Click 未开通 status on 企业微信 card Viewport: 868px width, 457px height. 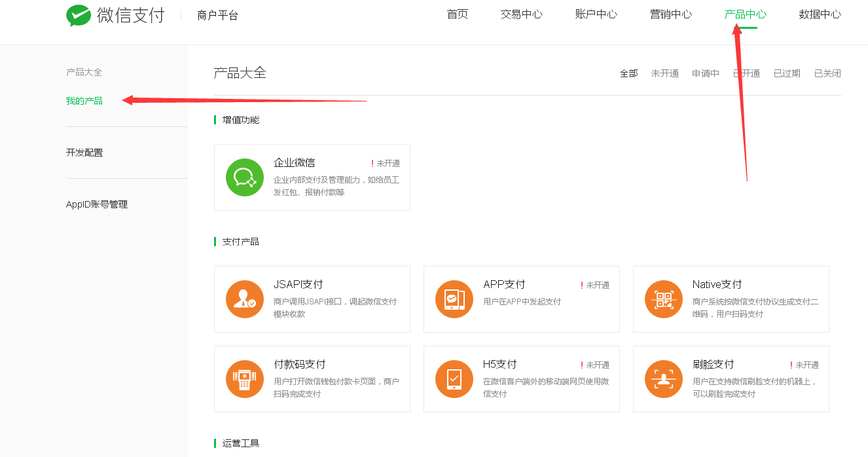386,164
